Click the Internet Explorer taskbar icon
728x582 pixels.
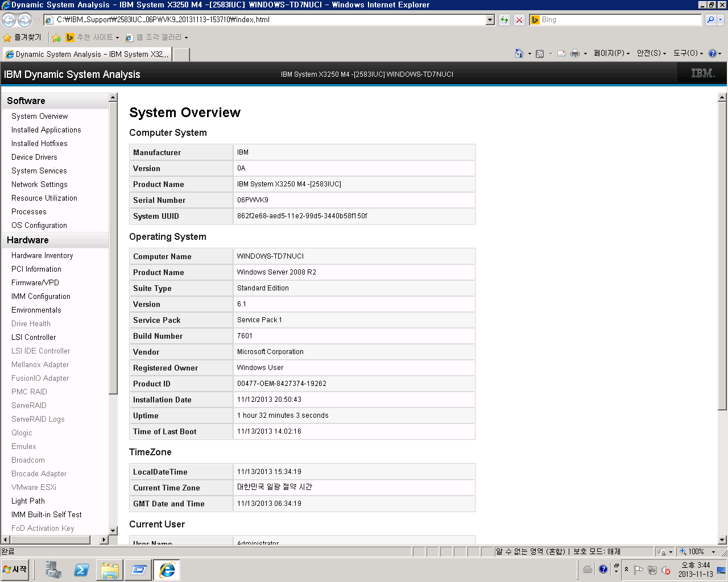click(x=167, y=570)
